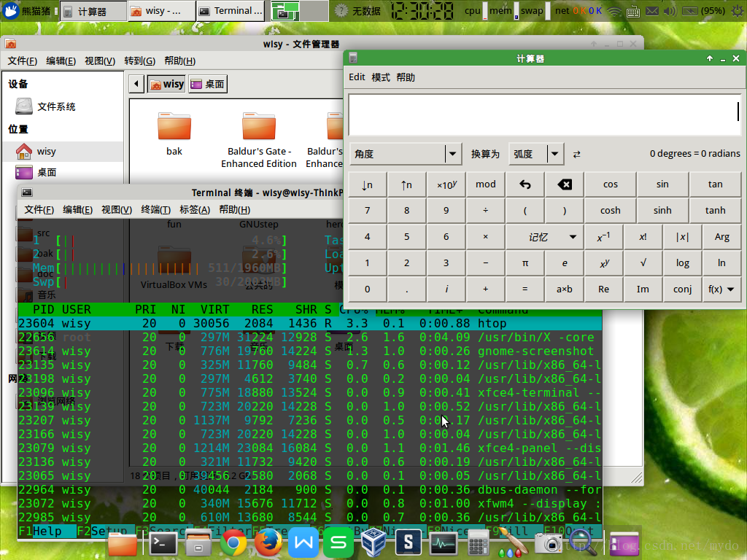Click the Arg button in calculator

(x=721, y=237)
